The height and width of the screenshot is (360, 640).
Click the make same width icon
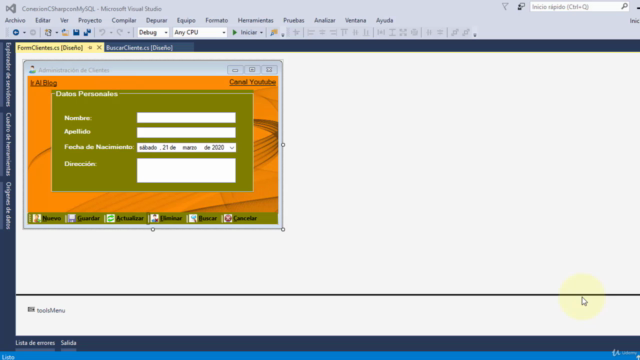[x=381, y=32]
